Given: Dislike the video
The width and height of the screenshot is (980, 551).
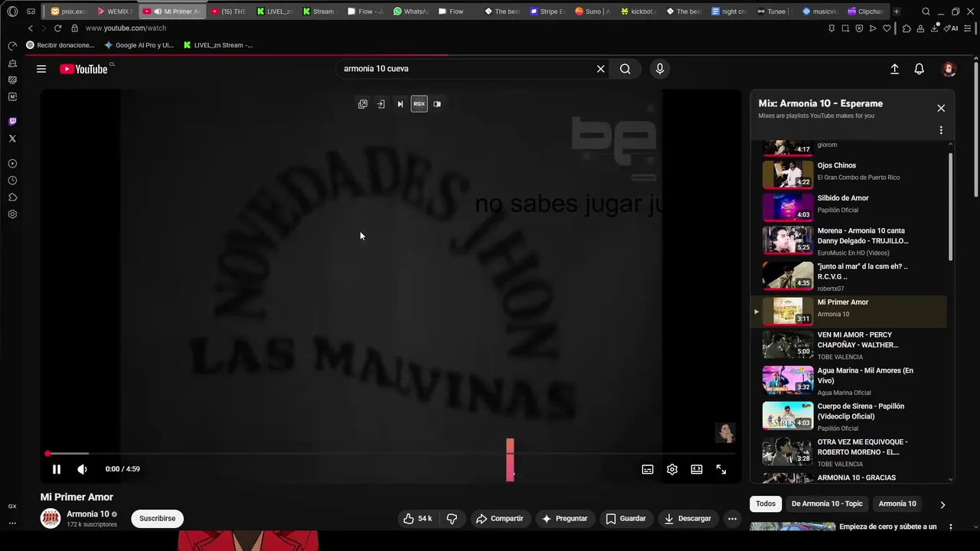Looking at the screenshot, I should [x=452, y=519].
